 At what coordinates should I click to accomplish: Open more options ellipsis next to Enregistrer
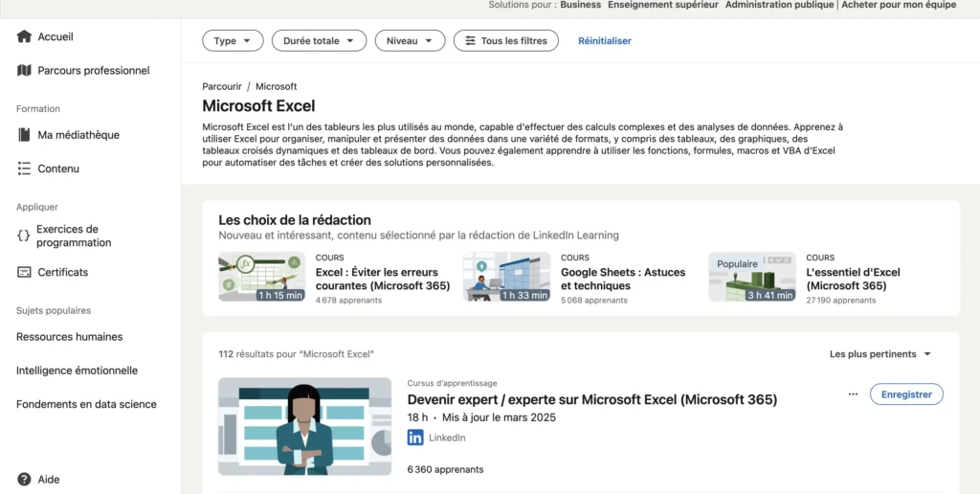click(x=853, y=393)
